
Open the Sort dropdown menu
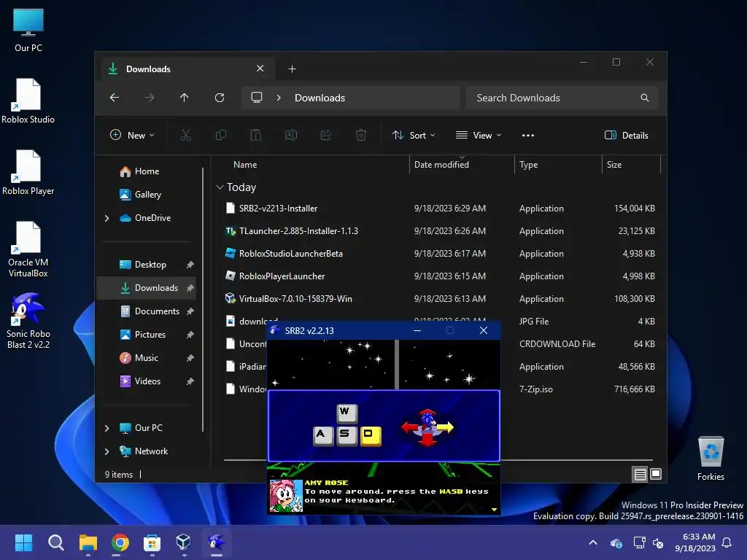click(x=414, y=135)
